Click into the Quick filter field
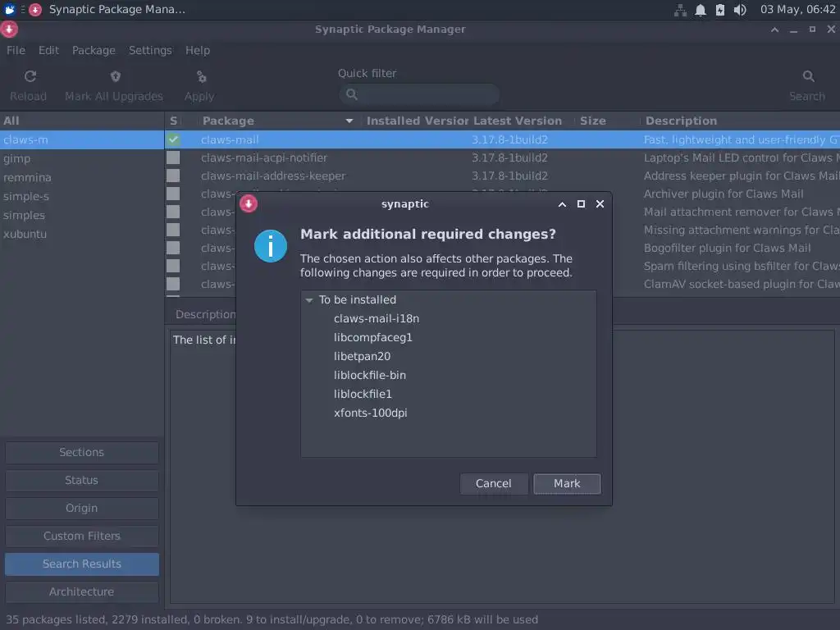 (419, 94)
